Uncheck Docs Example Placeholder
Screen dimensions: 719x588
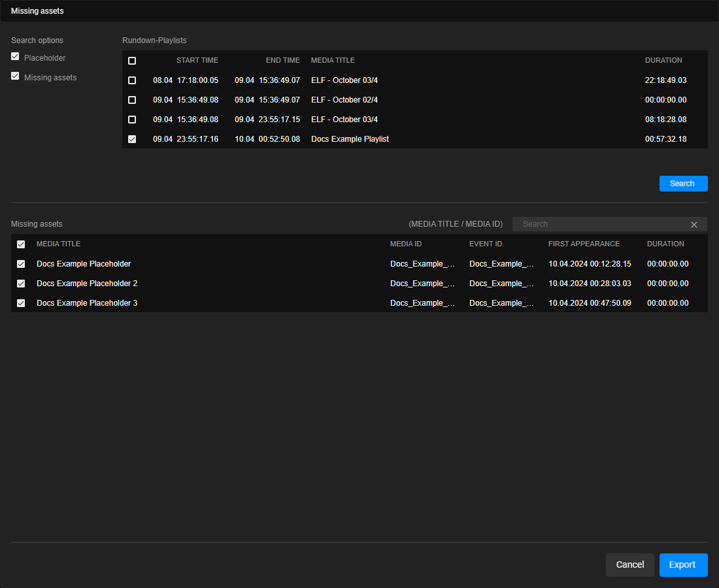coord(20,263)
